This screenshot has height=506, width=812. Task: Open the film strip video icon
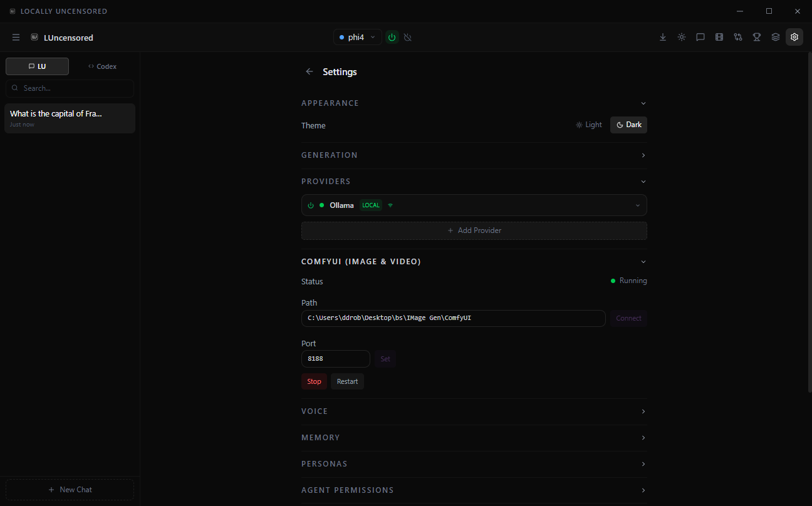click(x=719, y=37)
